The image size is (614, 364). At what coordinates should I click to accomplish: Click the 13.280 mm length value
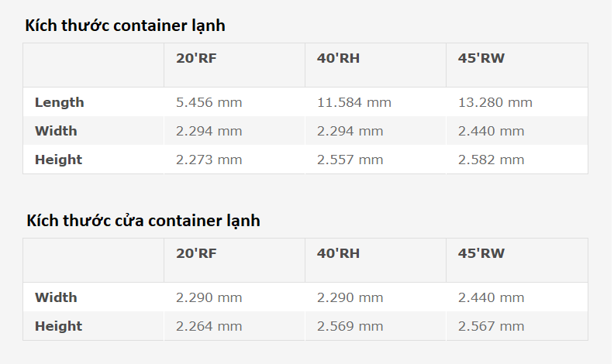coord(495,102)
